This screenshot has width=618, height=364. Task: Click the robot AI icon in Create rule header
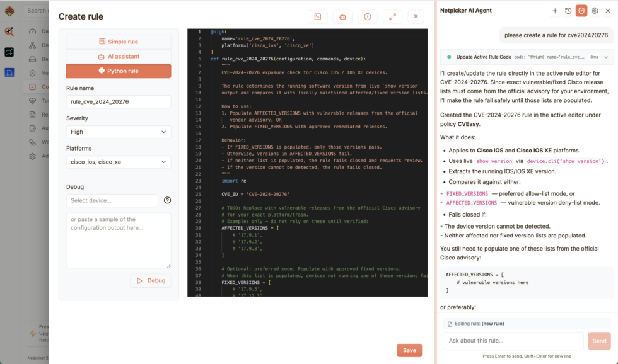(x=342, y=16)
